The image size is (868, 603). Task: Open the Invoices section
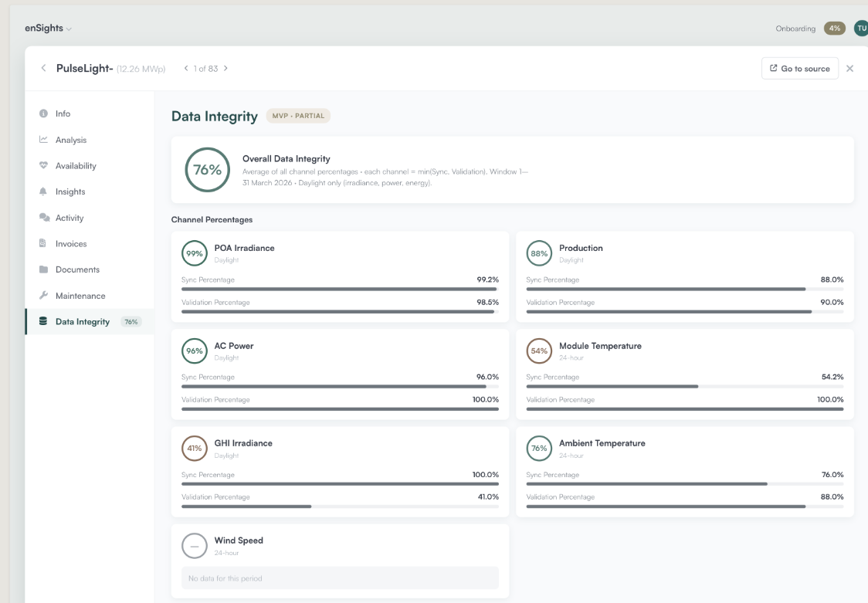(90, 243)
